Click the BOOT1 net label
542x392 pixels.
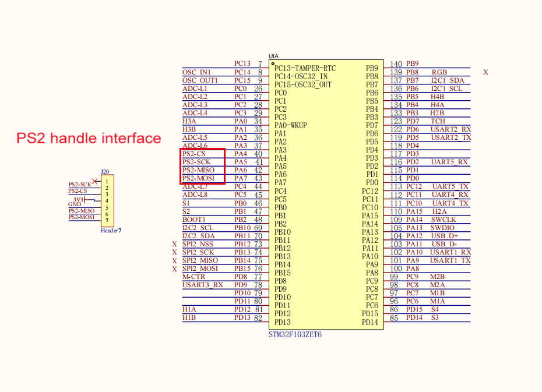click(194, 220)
